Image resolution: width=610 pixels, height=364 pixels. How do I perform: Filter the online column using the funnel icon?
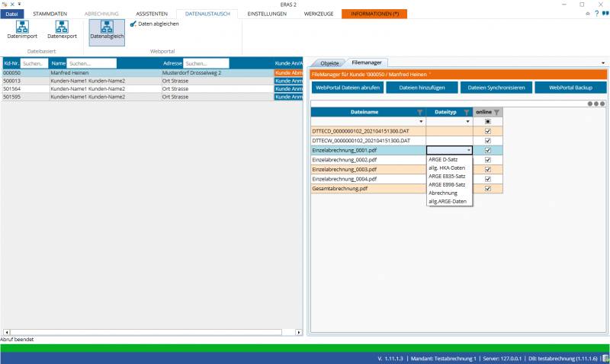click(497, 112)
